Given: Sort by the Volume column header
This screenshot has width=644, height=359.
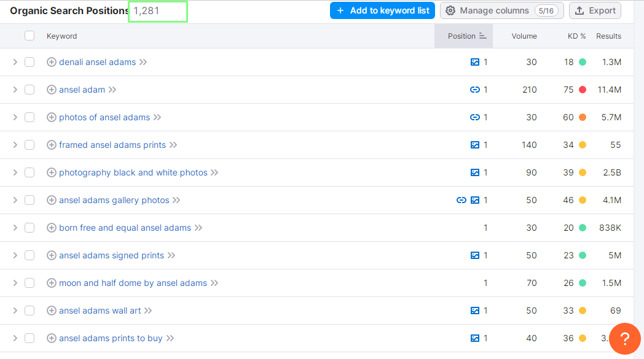Looking at the screenshot, I should click(524, 36).
